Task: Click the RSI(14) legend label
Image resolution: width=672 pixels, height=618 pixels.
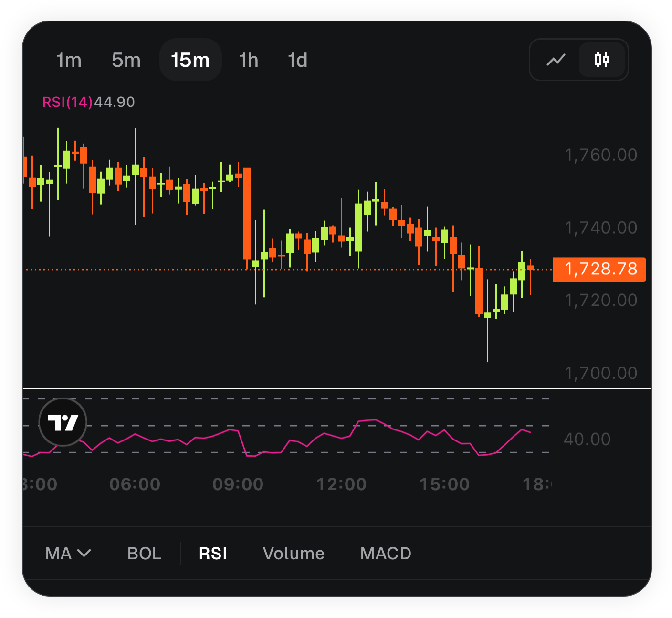Action: 67,102
